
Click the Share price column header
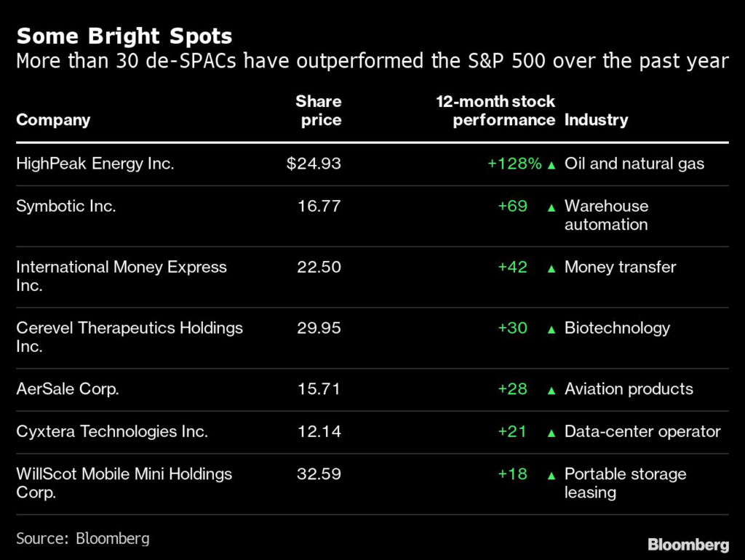319,111
